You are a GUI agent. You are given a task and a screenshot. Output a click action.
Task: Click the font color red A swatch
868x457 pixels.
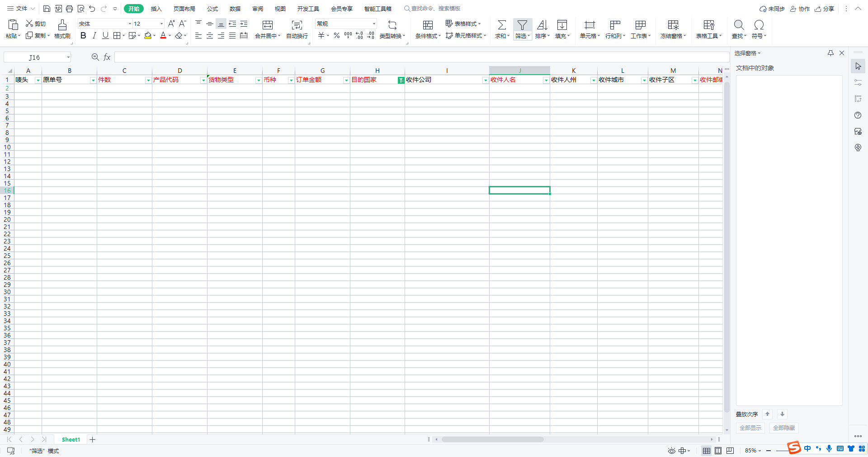pos(163,36)
